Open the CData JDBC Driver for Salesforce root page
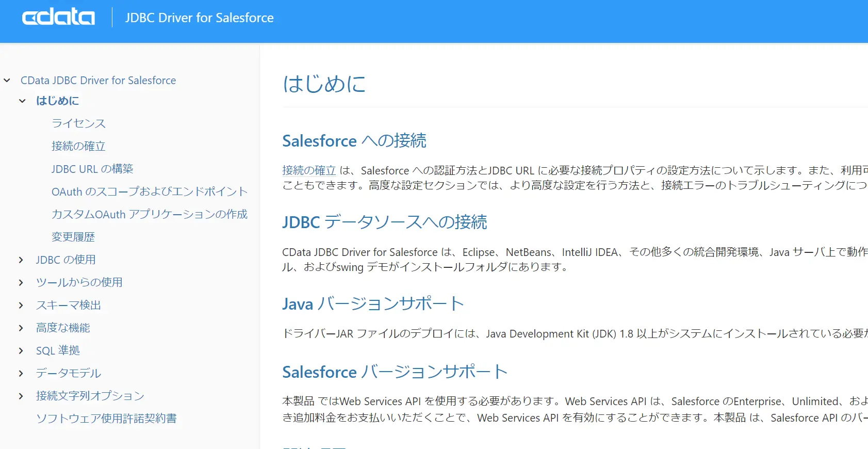This screenshot has width=868, height=449. (98, 81)
